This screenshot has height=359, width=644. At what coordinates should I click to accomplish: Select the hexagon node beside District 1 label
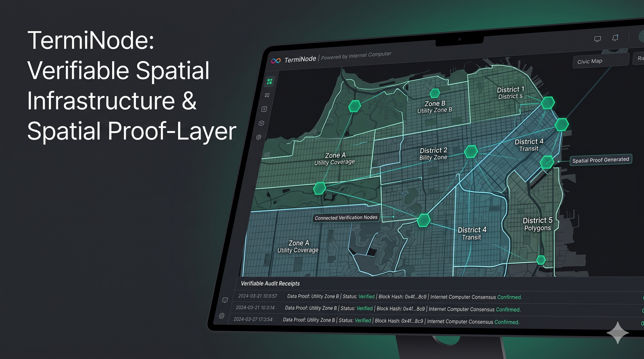[x=548, y=103]
